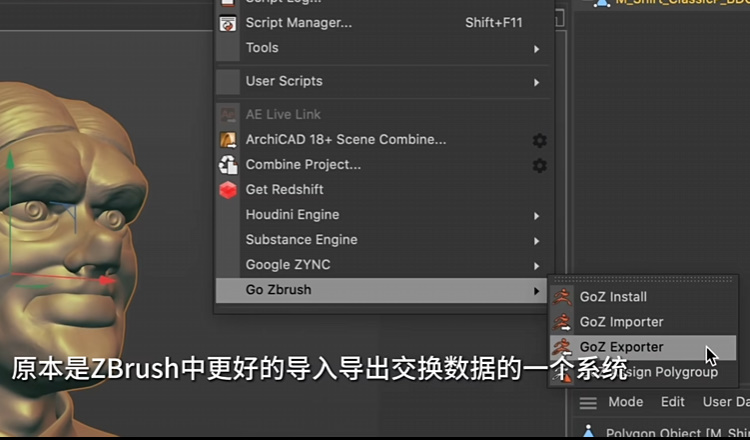Click the GoZ Importer icon
750x440 pixels.
click(562, 322)
